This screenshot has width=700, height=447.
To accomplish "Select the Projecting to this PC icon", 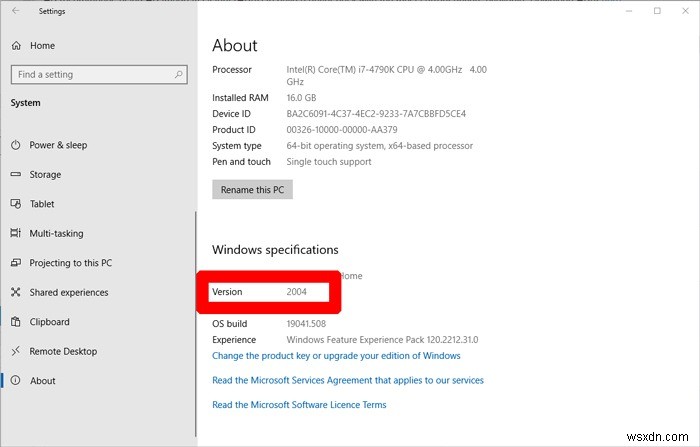I will (16, 263).
